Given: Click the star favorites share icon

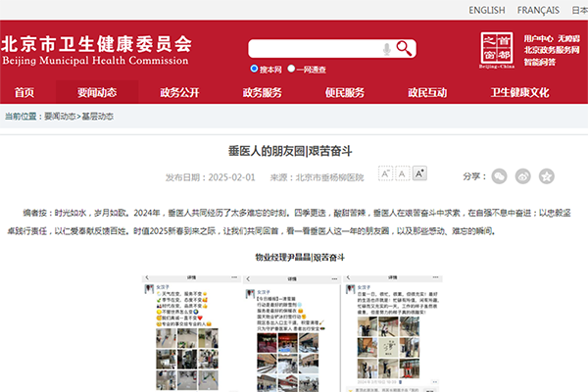Looking at the screenshot, I should [x=547, y=176].
